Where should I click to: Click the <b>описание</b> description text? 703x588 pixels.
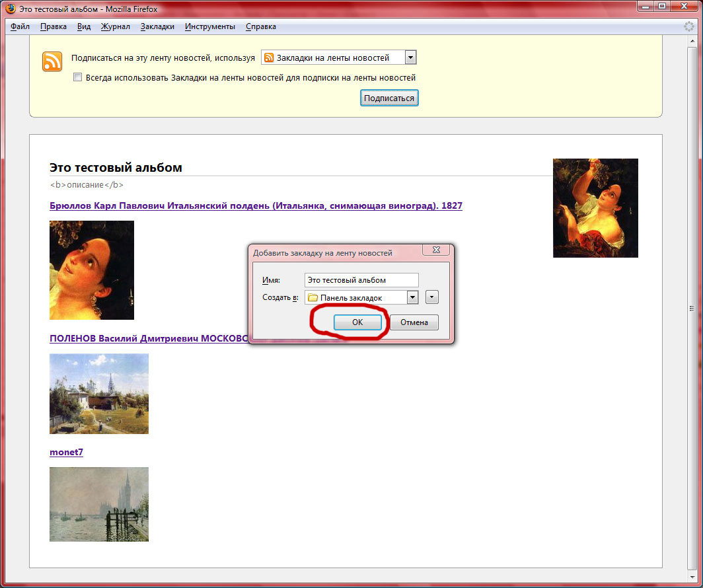pyautogui.click(x=87, y=184)
